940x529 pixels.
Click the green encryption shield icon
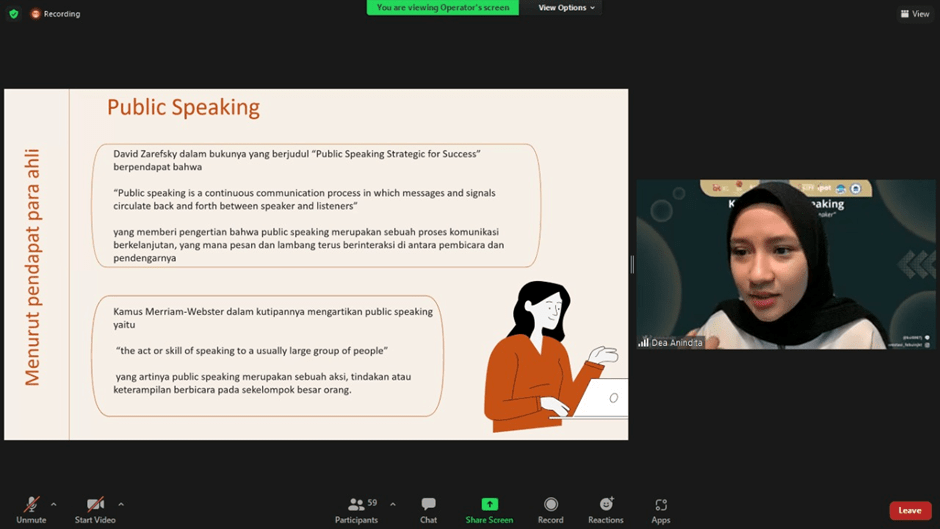(x=13, y=14)
